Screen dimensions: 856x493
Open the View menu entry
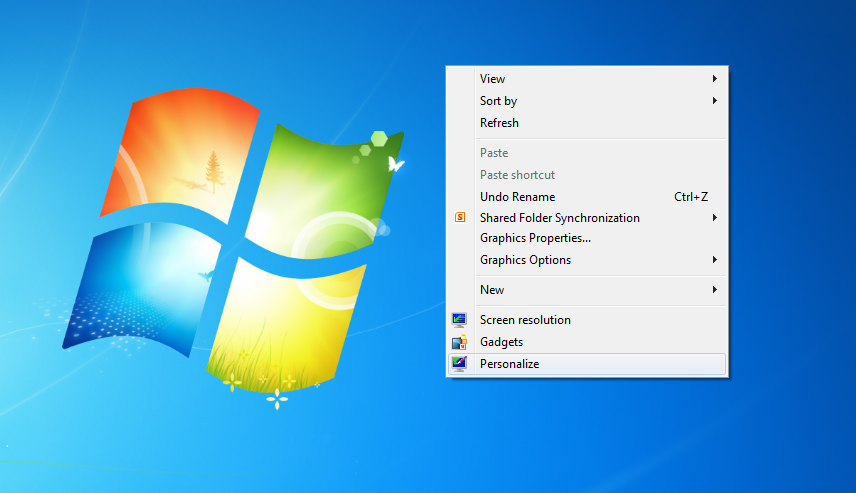587,79
